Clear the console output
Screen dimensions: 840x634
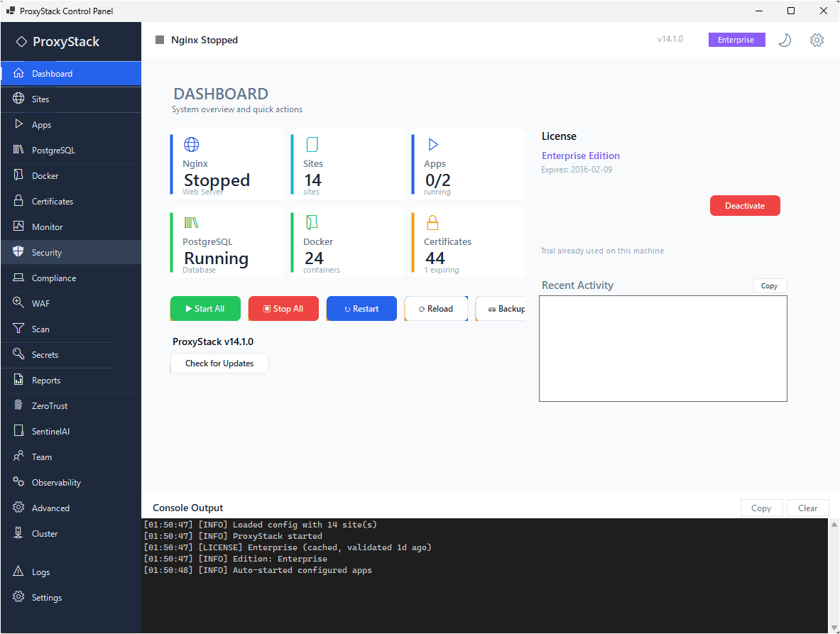pos(807,508)
